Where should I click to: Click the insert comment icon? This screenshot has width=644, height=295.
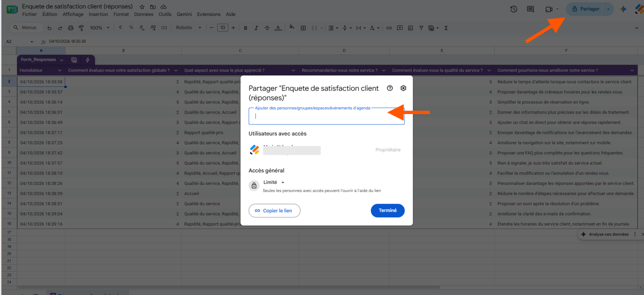399,28
